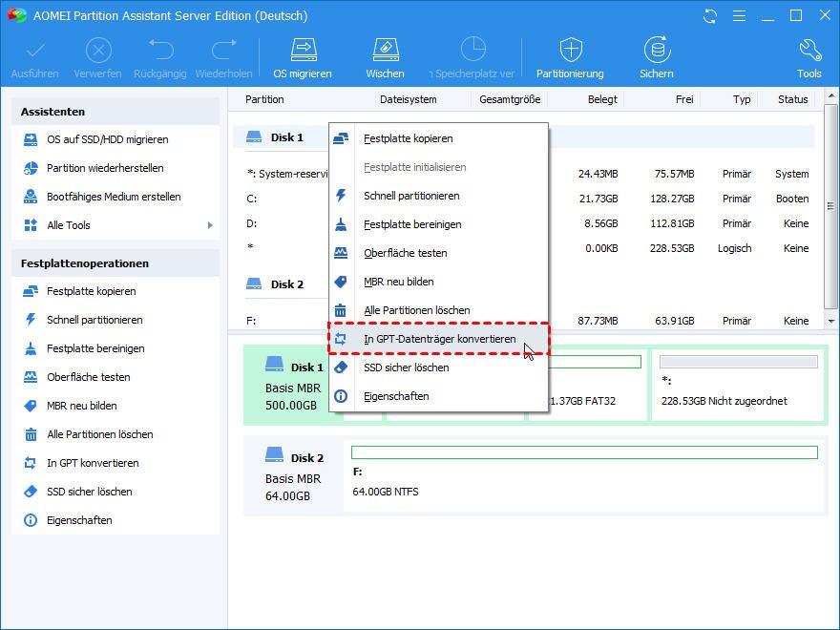The height and width of the screenshot is (630, 840).
Task: Choose Schnell partitionieren from context menu
Action: tap(438, 196)
